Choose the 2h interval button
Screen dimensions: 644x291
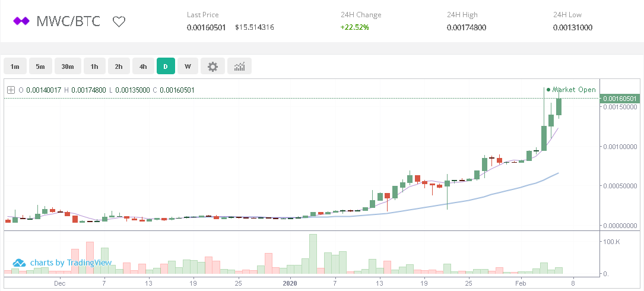119,66
